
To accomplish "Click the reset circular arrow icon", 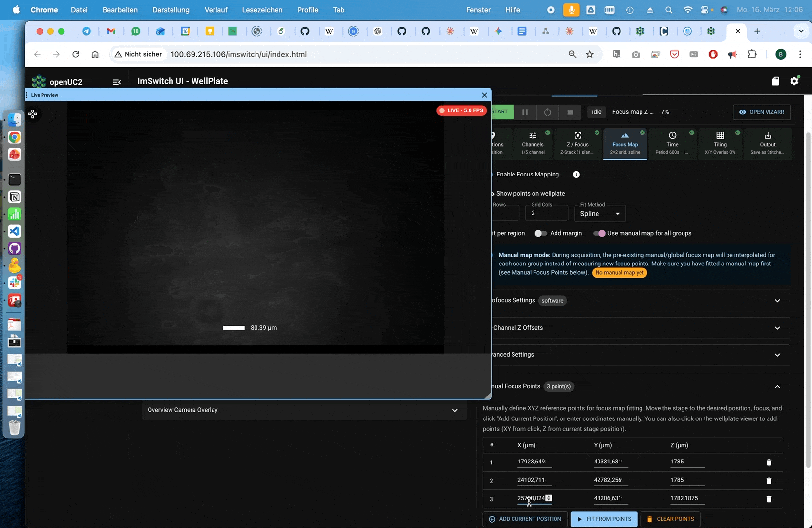I will (x=547, y=112).
